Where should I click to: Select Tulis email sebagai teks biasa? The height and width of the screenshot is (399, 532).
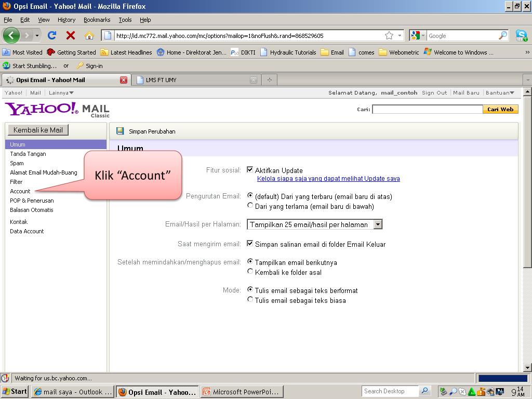click(x=250, y=299)
